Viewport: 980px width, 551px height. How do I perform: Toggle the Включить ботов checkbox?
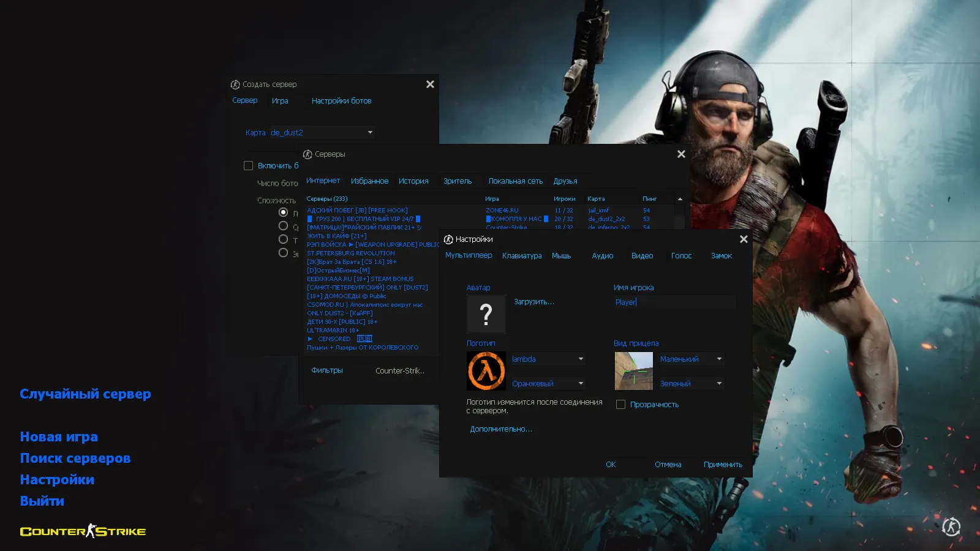coord(248,166)
